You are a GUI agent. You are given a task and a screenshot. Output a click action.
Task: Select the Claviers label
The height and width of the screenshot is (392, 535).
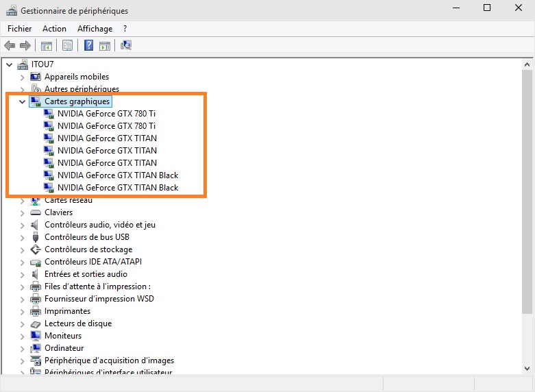(x=59, y=212)
